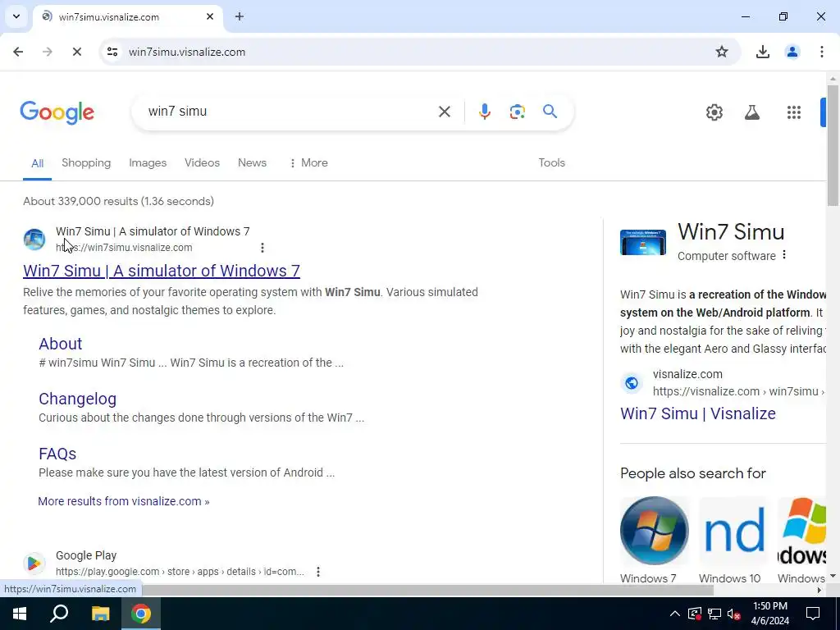Open the three-dot menu for the Win7 Simu result
Viewport: 840px width, 630px height.
coord(262,248)
